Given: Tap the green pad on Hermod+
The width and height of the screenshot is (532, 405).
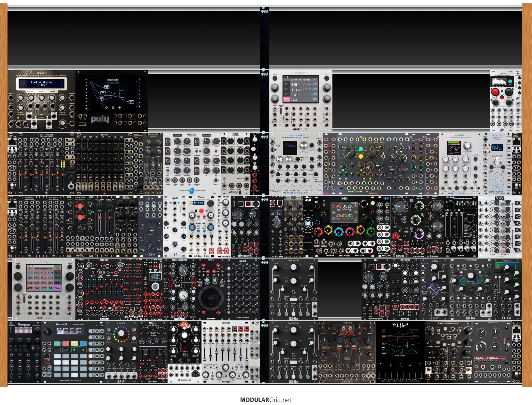Looking at the screenshot, I should pos(57,343).
